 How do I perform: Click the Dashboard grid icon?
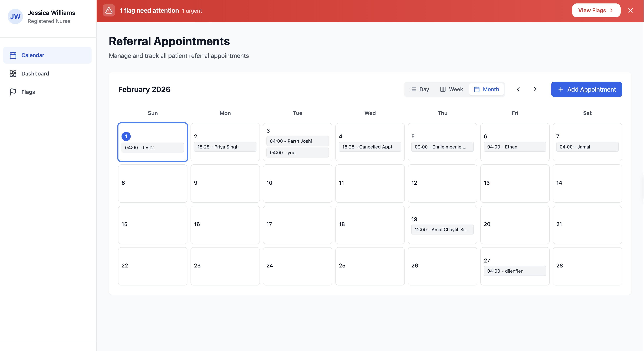click(x=13, y=73)
